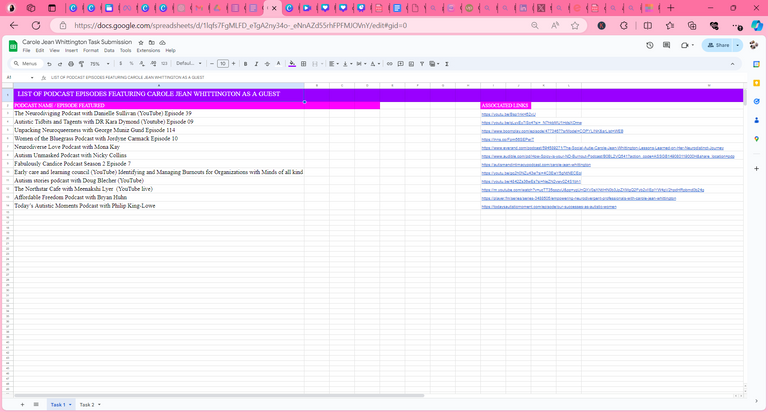Screen dimensions: 768x412
Task: Toggle bold formatting
Action: [x=245, y=64]
